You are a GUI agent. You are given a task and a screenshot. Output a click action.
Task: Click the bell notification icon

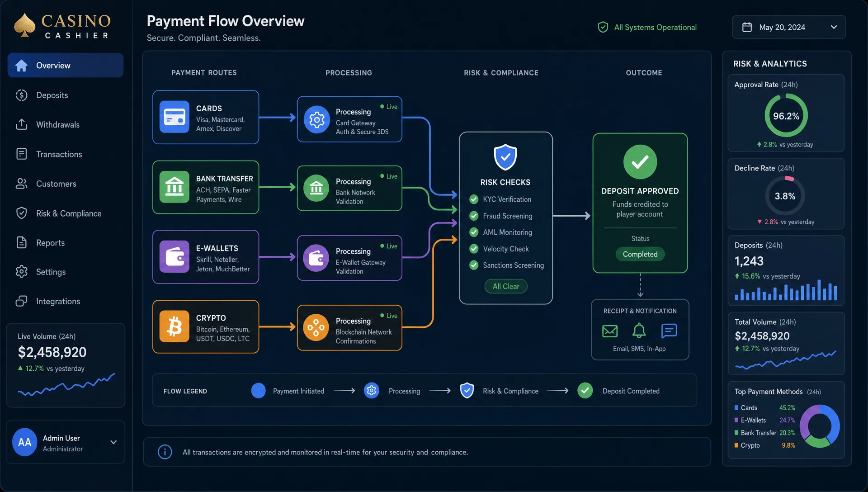[x=639, y=331]
